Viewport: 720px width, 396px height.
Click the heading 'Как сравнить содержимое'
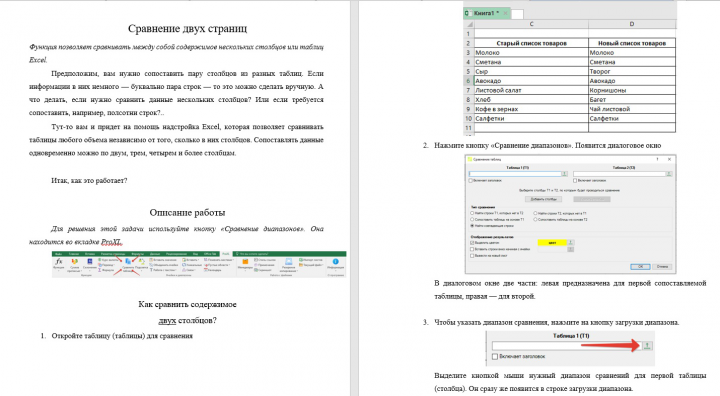pos(187,304)
